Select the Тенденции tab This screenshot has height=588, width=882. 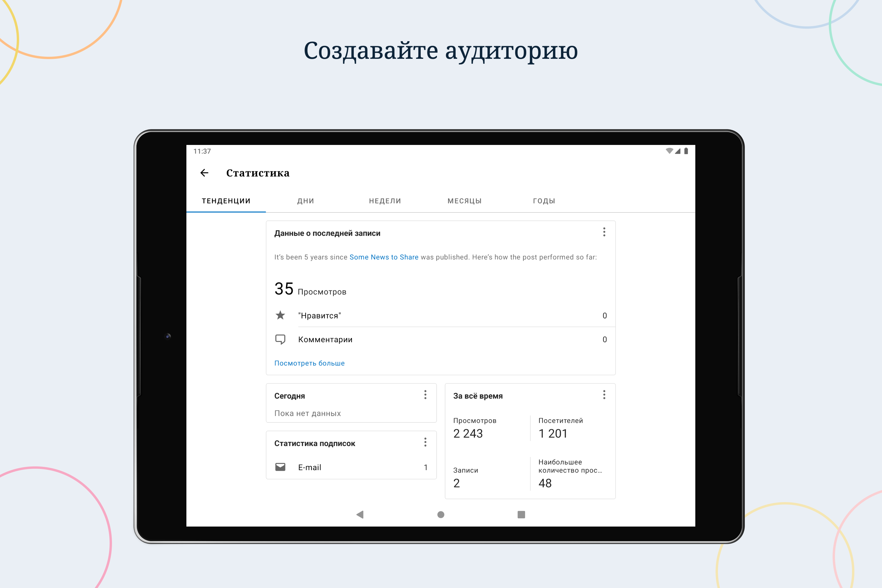point(226,201)
